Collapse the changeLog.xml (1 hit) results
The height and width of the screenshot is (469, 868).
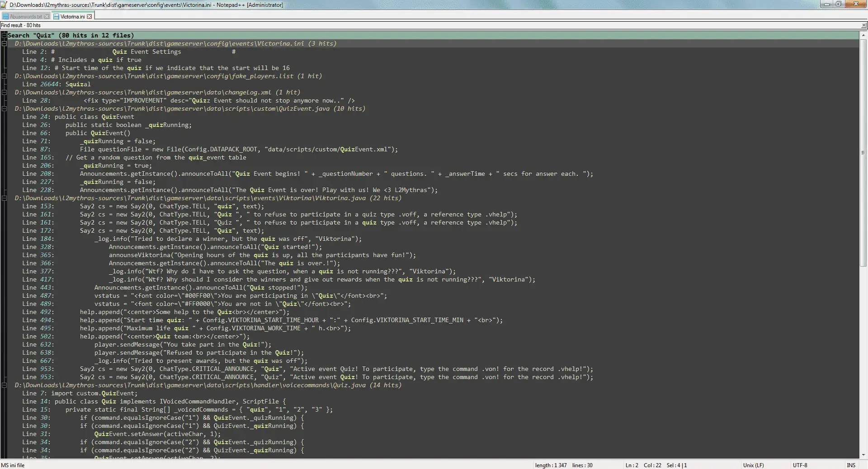(x=4, y=92)
